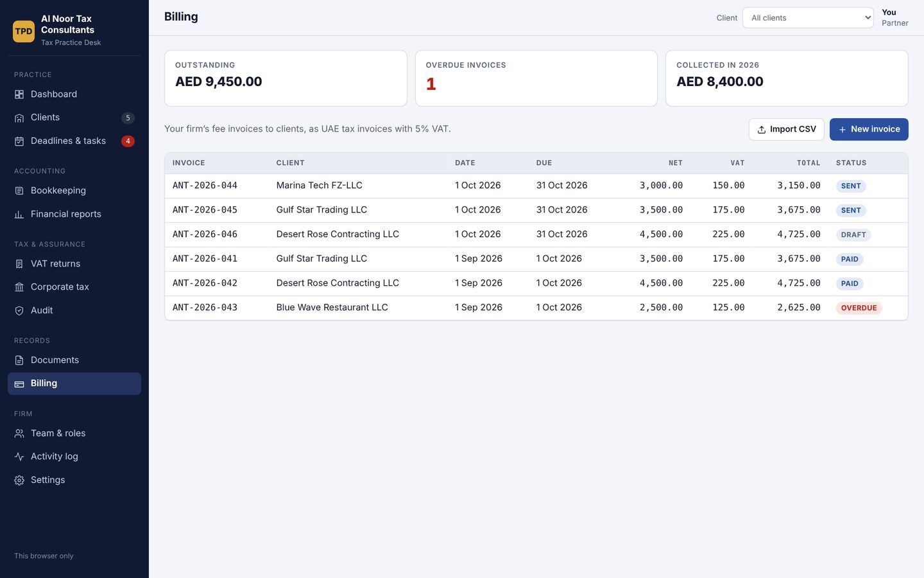This screenshot has height=578, width=924.
Task: Open the All clients filter dropdown
Action: pyautogui.click(x=808, y=18)
